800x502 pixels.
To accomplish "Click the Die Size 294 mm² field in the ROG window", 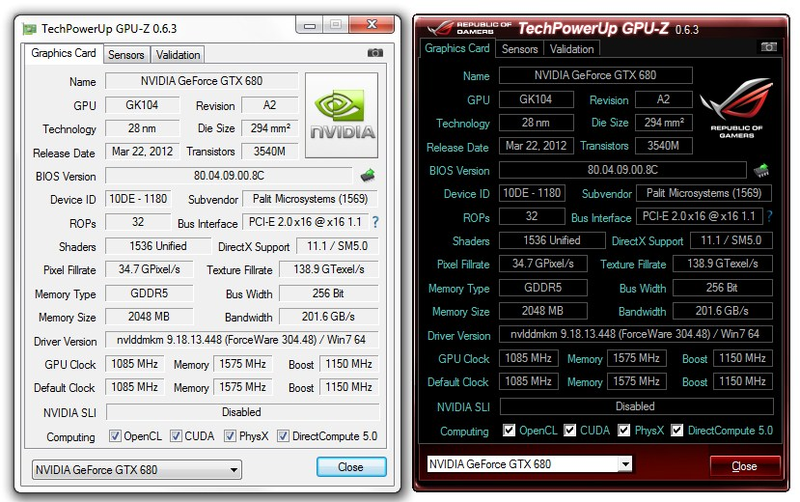I will 664,122.
